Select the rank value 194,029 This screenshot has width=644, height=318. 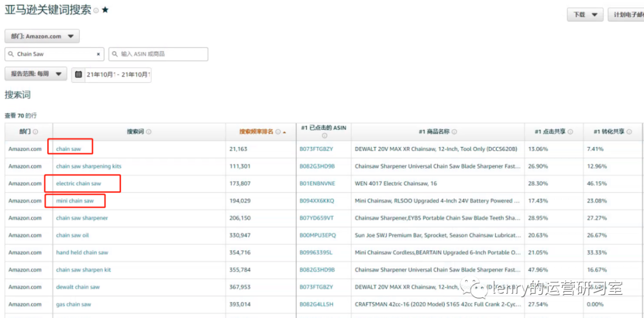(x=240, y=201)
